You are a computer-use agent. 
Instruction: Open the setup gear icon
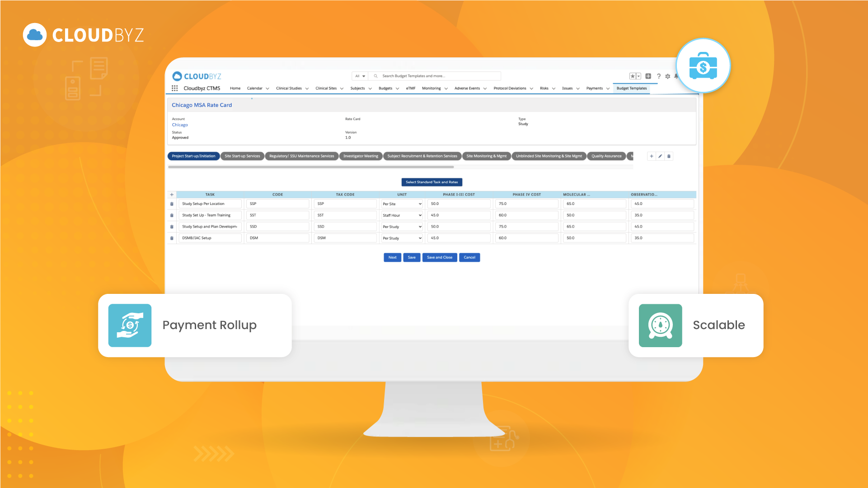tap(668, 76)
